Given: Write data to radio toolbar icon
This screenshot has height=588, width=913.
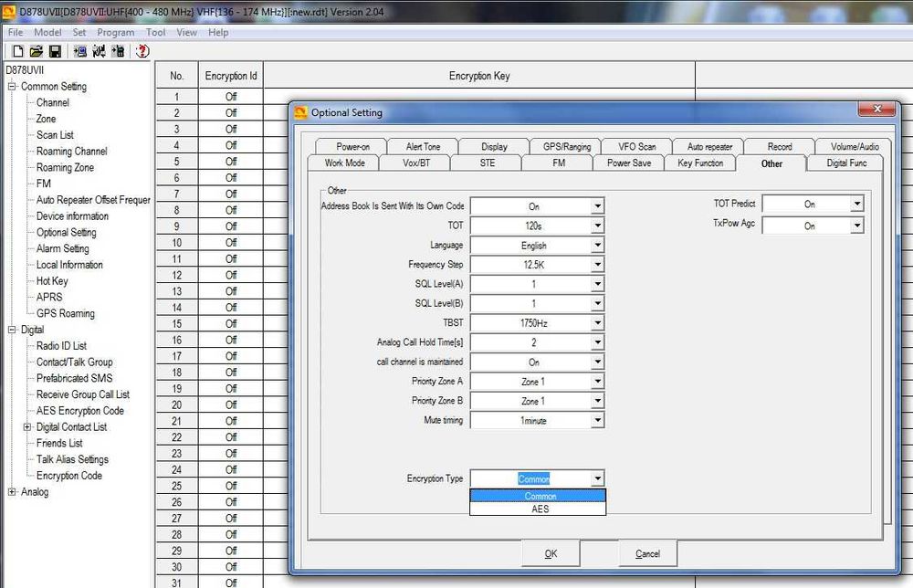Looking at the screenshot, I should pyautogui.click(x=118, y=51).
